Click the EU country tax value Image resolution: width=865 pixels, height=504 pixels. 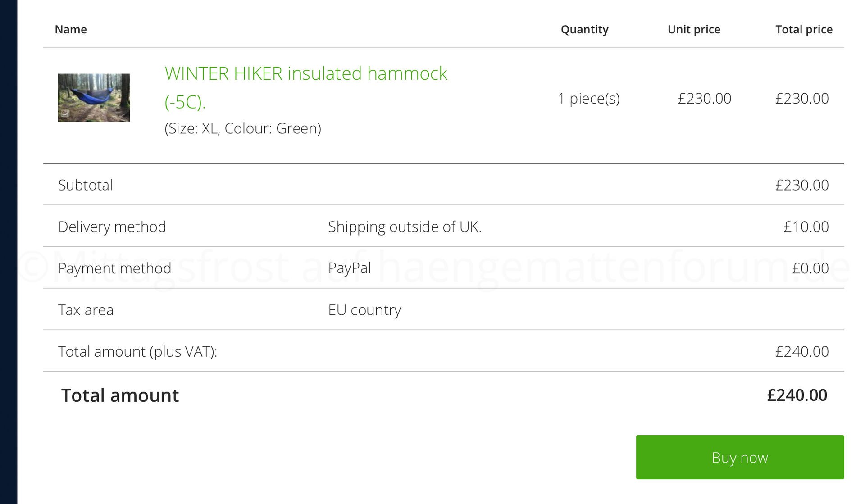pos(364,310)
